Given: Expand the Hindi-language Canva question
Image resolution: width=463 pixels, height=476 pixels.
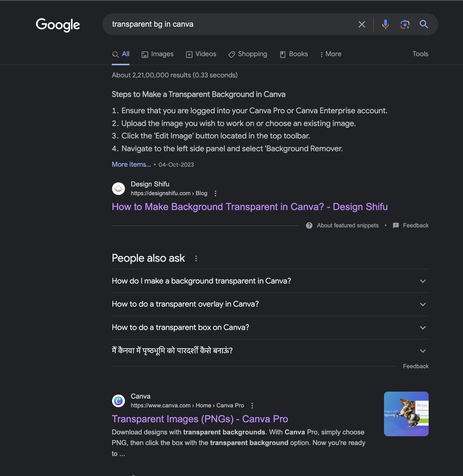Looking at the screenshot, I should coord(423,351).
